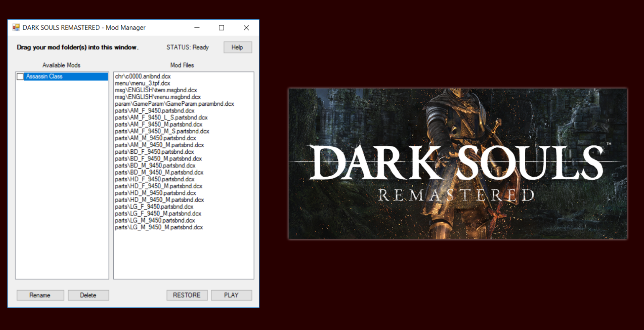Select parts\LG_F_9450_M.partsbnd.dcx entry

(x=158, y=213)
